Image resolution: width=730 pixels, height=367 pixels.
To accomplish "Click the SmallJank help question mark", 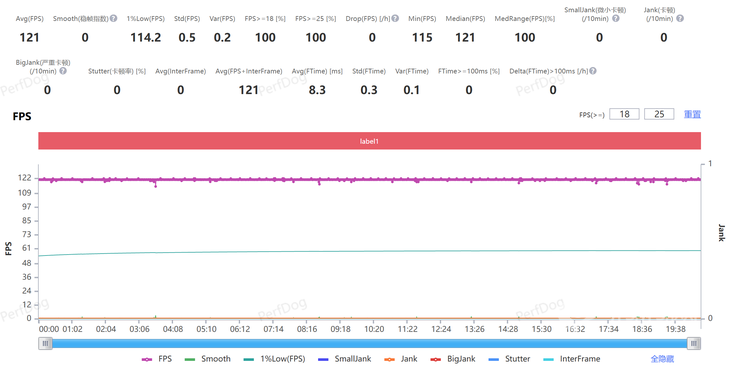I will [x=615, y=19].
